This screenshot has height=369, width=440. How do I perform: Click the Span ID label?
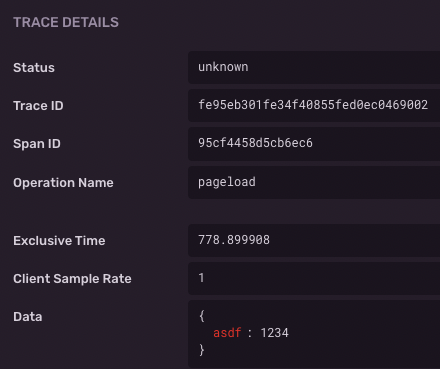[37, 144]
